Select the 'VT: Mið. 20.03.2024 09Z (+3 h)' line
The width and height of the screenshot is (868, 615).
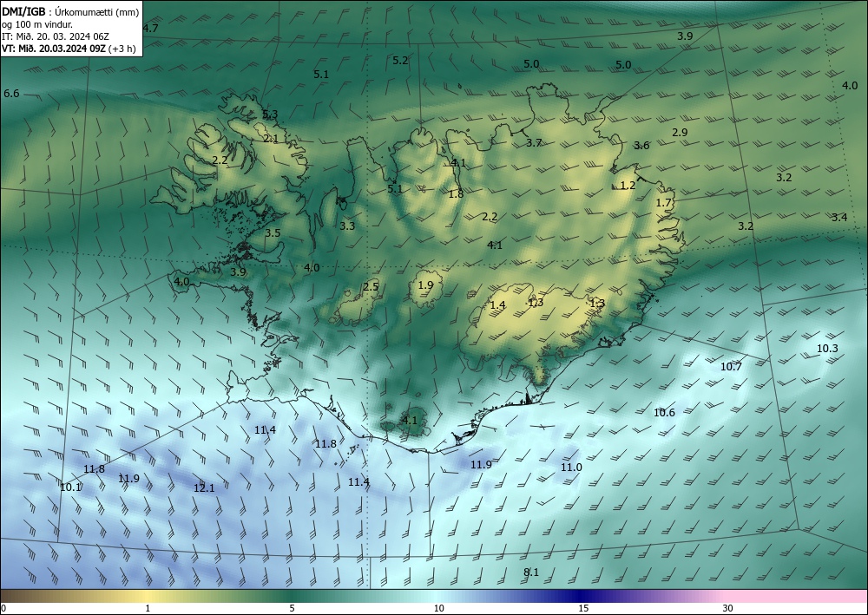tap(69, 49)
